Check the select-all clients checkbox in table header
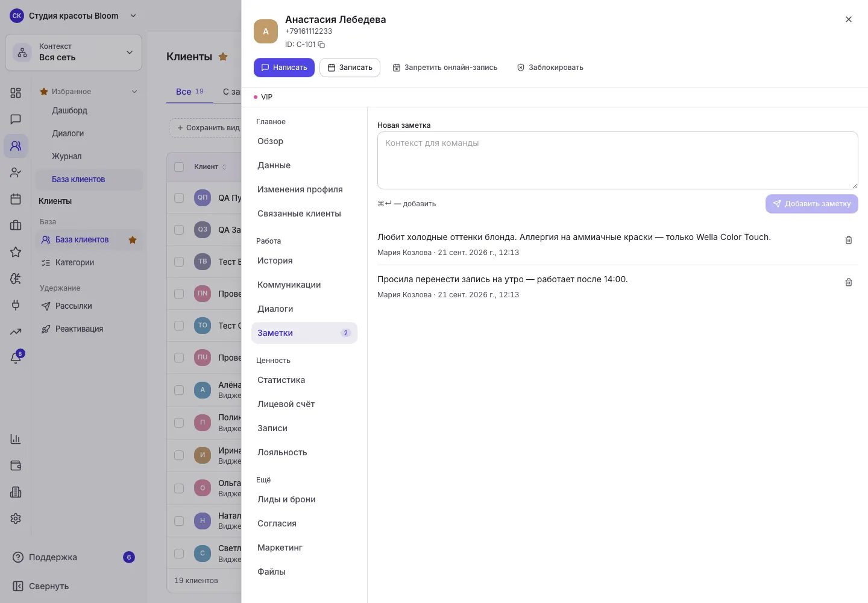The image size is (868, 603). tap(179, 167)
